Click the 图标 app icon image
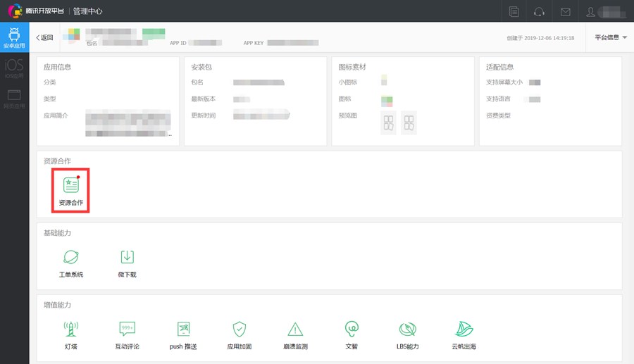Viewport: 634px width, 364px height. (387, 101)
